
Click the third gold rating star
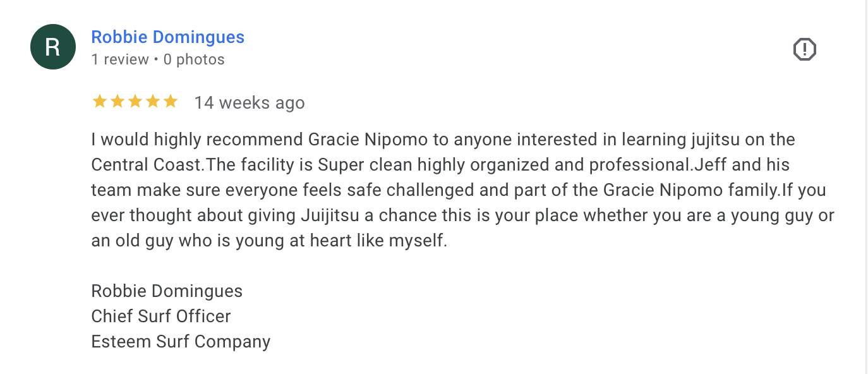135,102
